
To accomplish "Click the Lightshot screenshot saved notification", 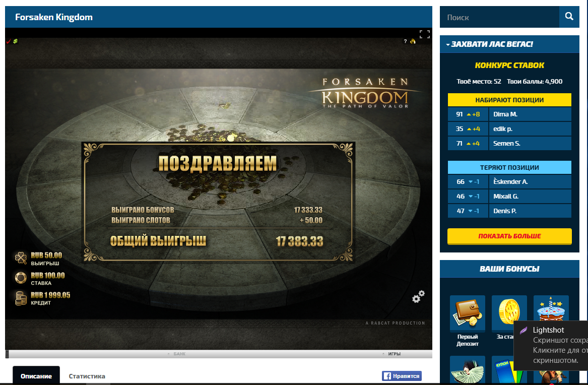I will tap(551, 345).
